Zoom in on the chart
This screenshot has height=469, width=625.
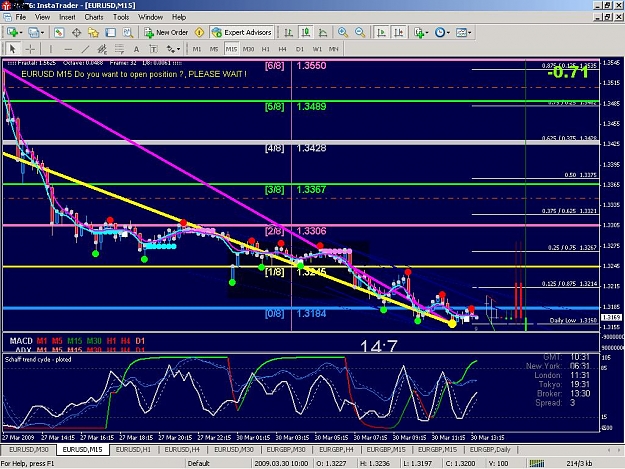point(343,33)
